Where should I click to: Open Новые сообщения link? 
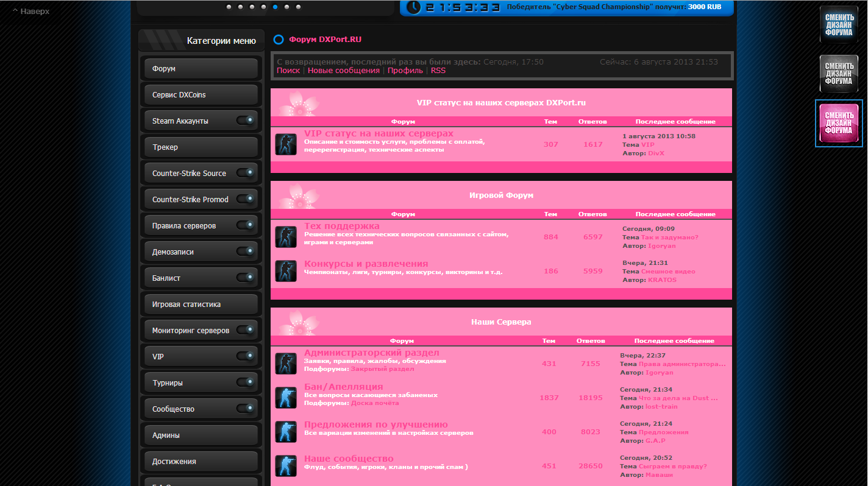[344, 71]
